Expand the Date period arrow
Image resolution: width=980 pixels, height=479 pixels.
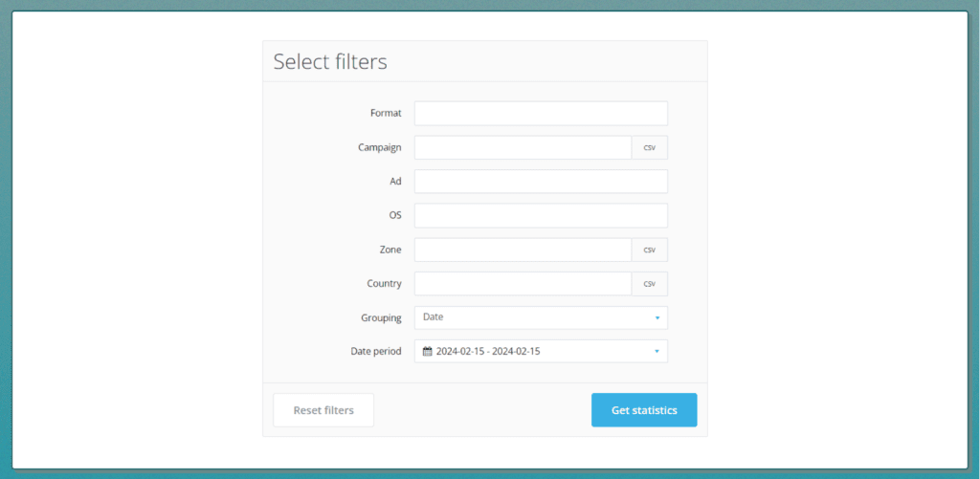click(x=657, y=352)
